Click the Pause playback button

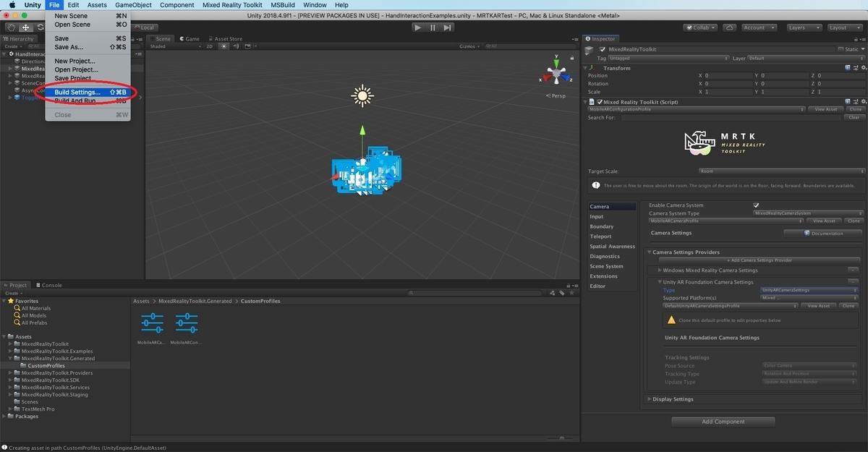click(x=433, y=27)
